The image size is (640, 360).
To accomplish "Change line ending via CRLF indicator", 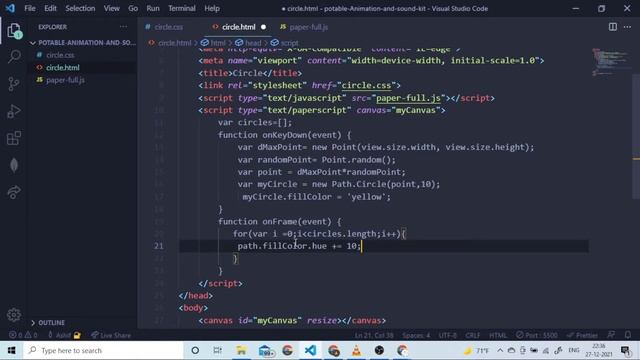I will click(473, 335).
